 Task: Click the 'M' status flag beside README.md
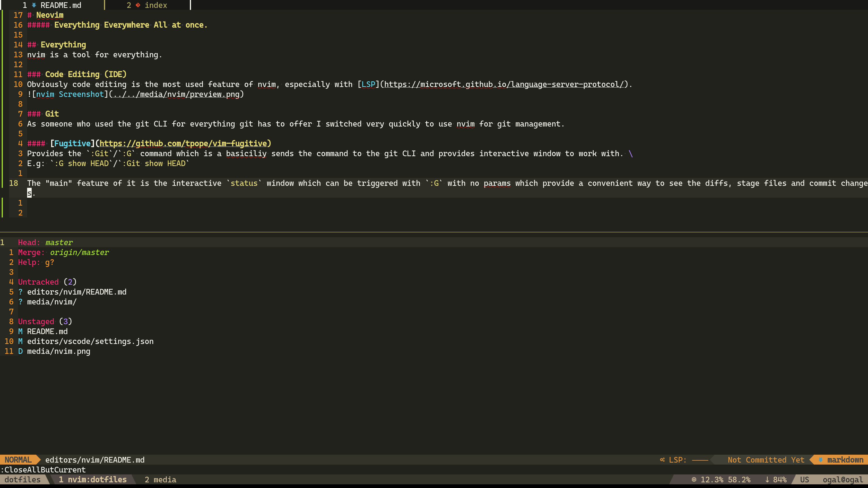pos(20,331)
